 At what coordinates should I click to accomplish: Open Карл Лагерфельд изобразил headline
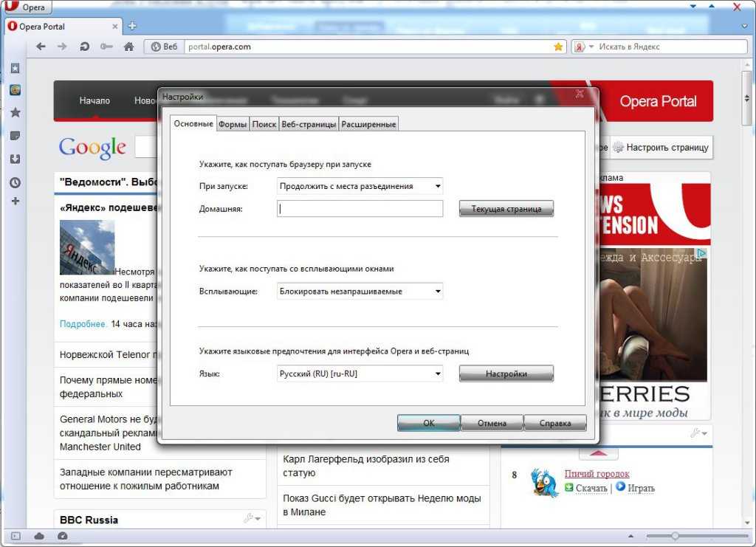[x=366, y=466]
